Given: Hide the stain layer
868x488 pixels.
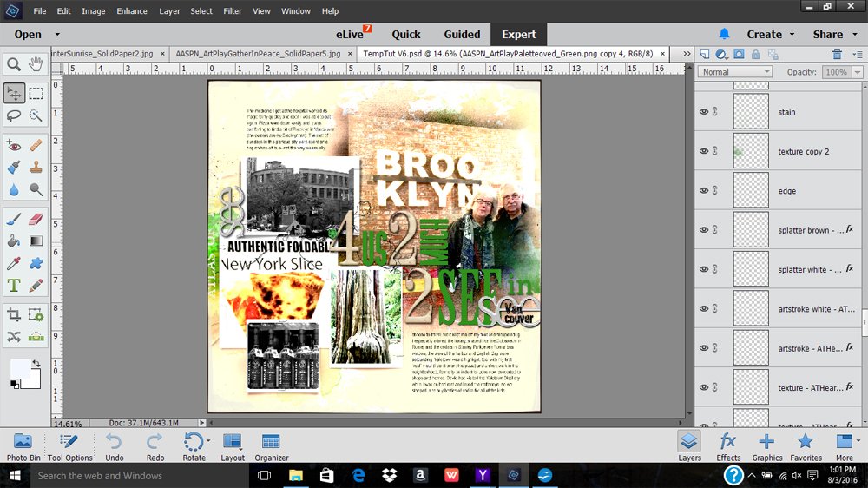Looking at the screenshot, I should coord(704,112).
